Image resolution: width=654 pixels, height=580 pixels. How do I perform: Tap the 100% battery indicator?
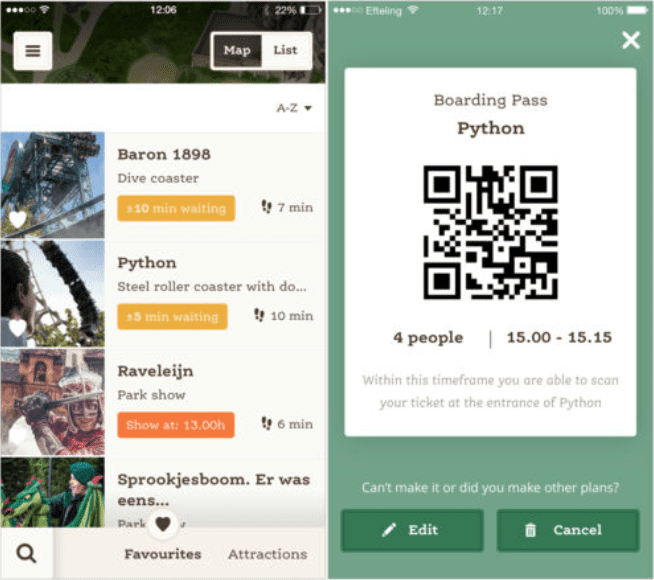click(622, 10)
